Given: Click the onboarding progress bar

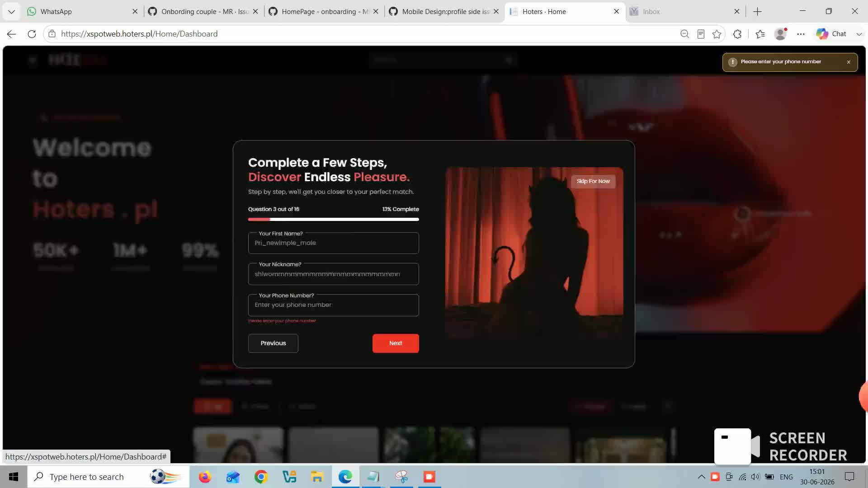Looking at the screenshot, I should pyautogui.click(x=334, y=219).
